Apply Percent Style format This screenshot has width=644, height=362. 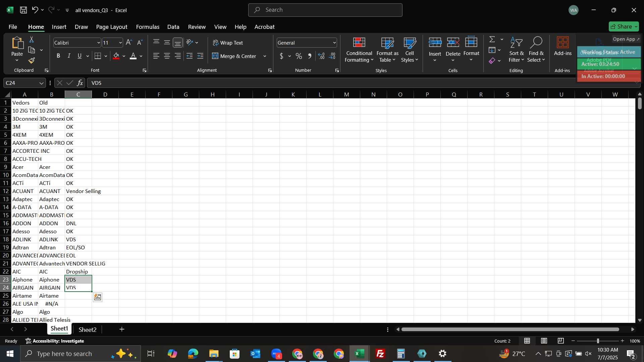pyautogui.click(x=299, y=56)
